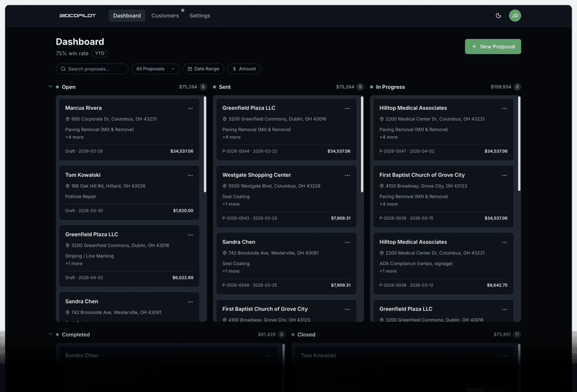Open options on sent First Baptist Church card

(x=347, y=309)
